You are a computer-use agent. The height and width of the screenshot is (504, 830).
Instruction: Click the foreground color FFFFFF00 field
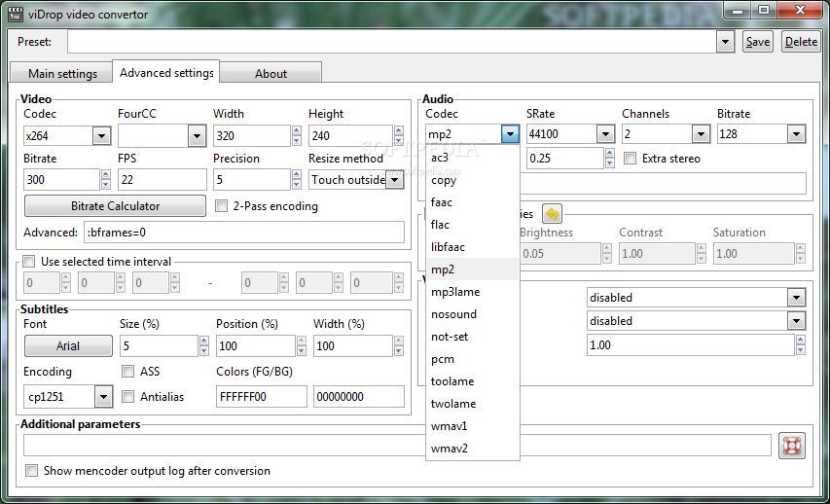click(x=262, y=397)
